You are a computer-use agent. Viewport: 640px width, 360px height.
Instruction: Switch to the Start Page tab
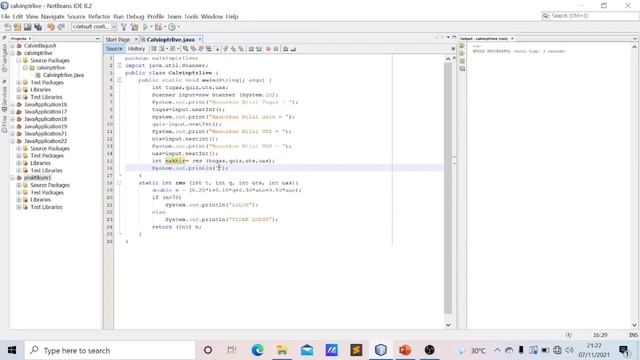[118, 40]
